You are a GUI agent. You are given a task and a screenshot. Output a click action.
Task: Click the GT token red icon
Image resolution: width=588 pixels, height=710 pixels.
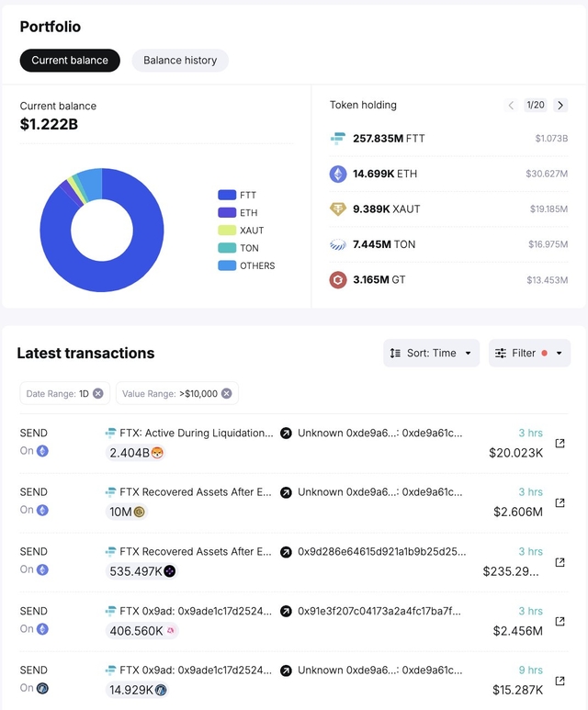(338, 280)
